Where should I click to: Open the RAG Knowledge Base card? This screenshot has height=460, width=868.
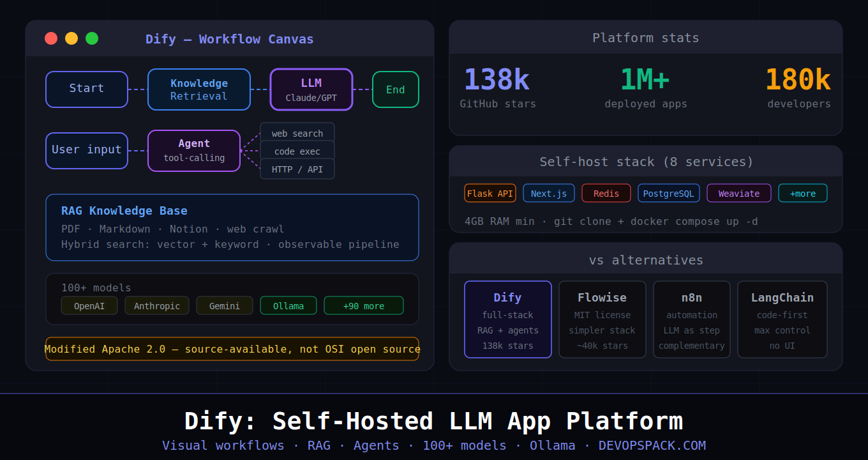pyautogui.click(x=232, y=227)
